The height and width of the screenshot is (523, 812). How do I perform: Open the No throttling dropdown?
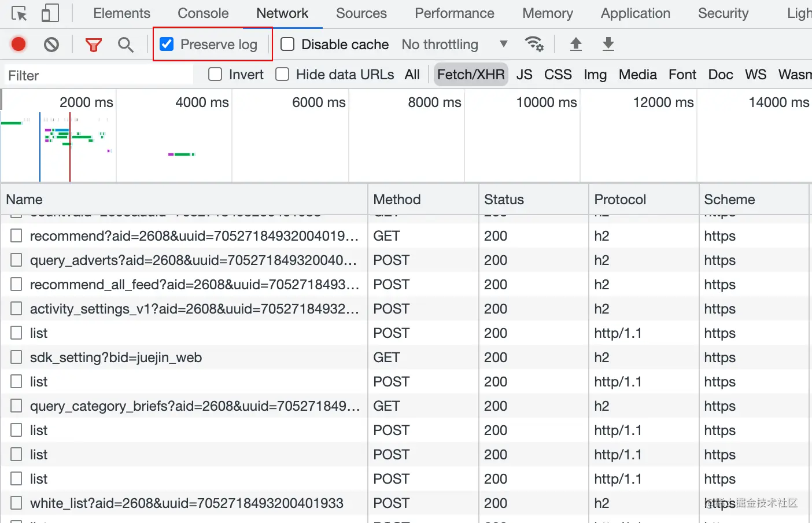point(455,44)
